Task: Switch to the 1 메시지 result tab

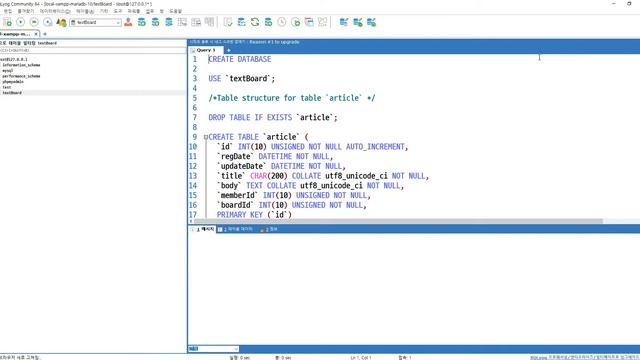Action: click(202, 229)
